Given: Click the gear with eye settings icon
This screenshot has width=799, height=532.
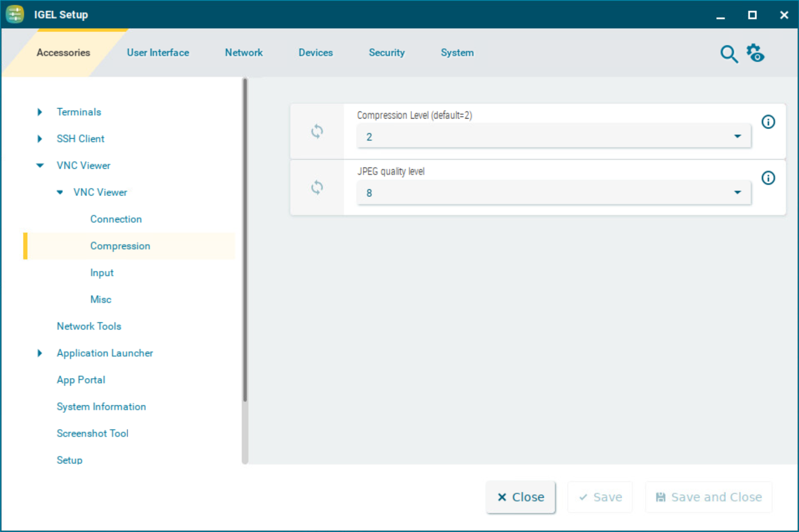Looking at the screenshot, I should [755, 53].
